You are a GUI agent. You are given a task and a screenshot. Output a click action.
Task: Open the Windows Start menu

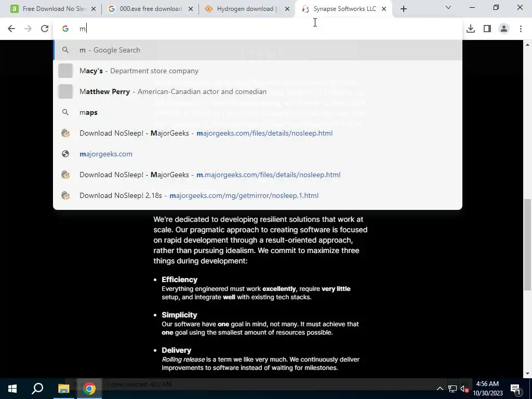(12, 389)
